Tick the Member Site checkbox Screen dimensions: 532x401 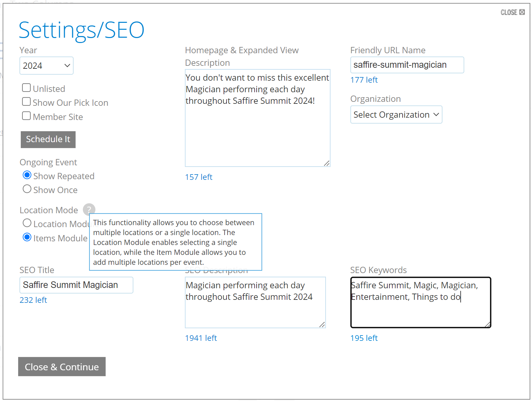click(x=26, y=116)
